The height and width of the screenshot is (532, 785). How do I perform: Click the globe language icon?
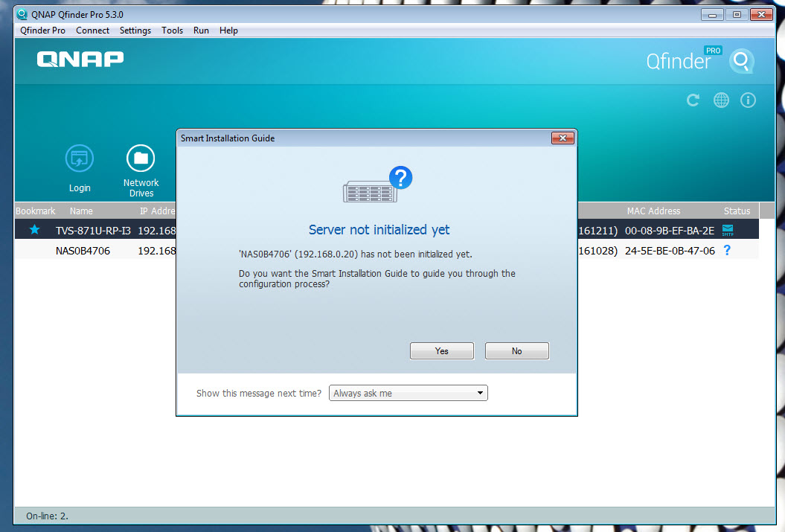[721, 100]
